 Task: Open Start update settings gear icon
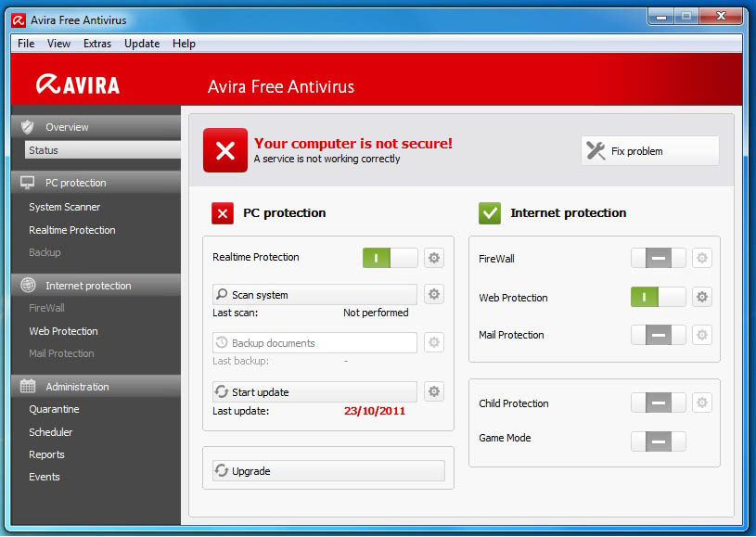coord(433,391)
